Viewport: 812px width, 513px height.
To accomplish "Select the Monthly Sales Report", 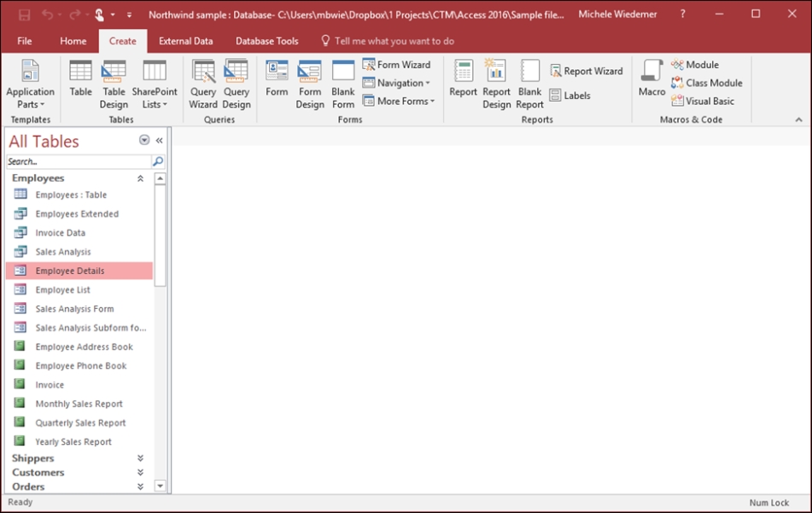I will click(79, 404).
